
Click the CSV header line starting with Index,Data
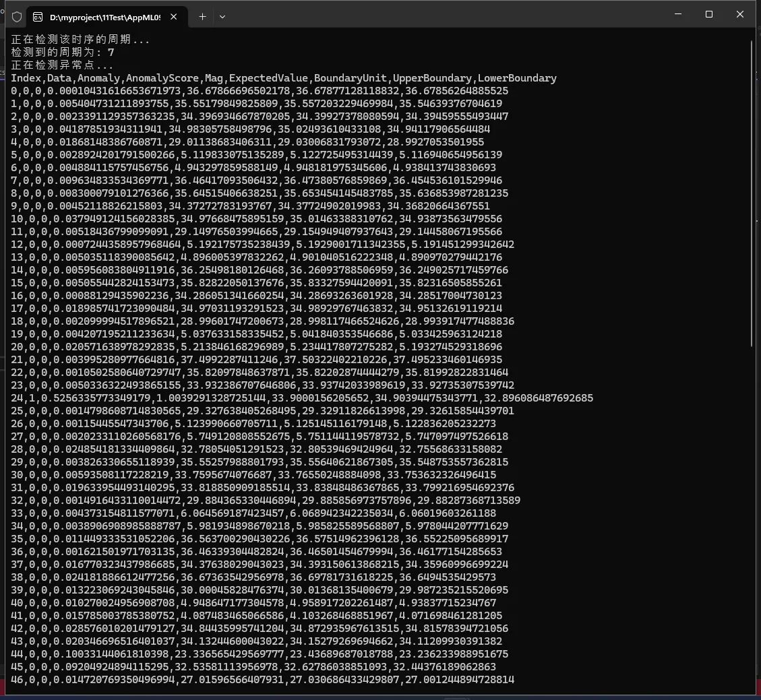pyautogui.click(x=283, y=78)
